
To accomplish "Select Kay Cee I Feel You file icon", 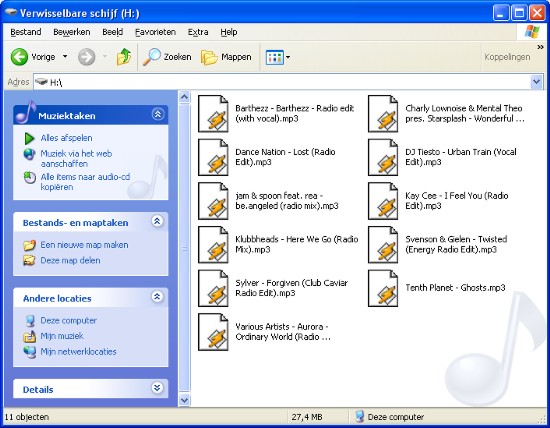I will (383, 201).
